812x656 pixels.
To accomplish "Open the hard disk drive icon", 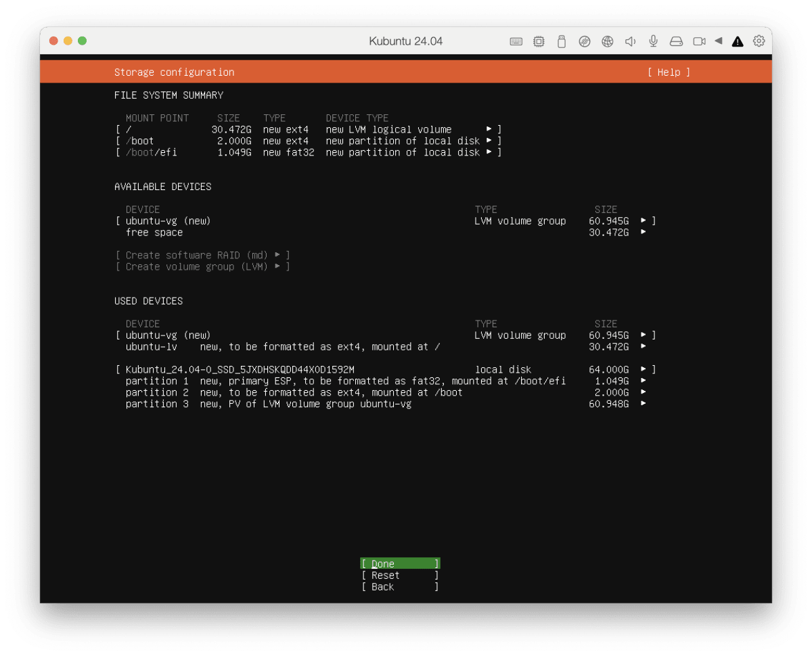I will 676,41.
